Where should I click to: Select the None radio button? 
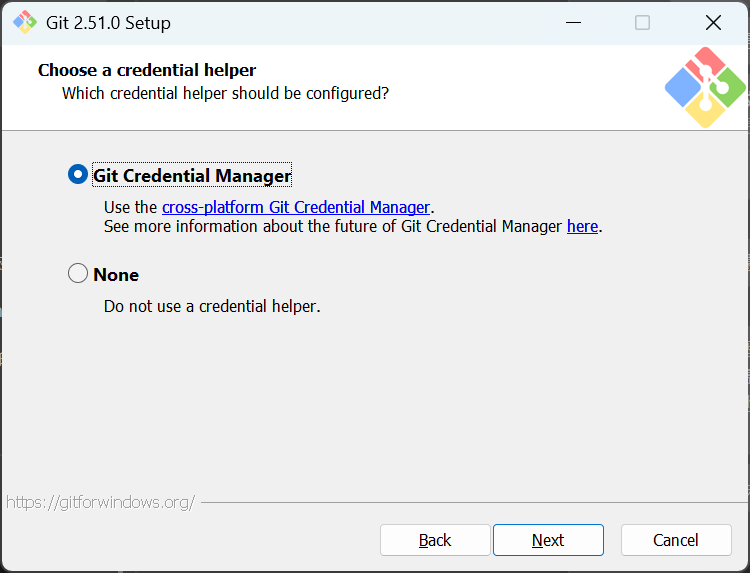[x=78, y=273]
